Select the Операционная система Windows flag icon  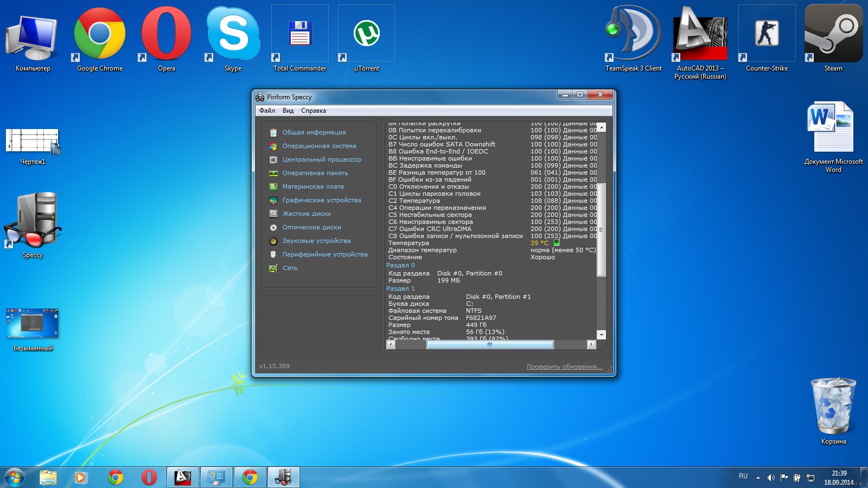point(273,146)
